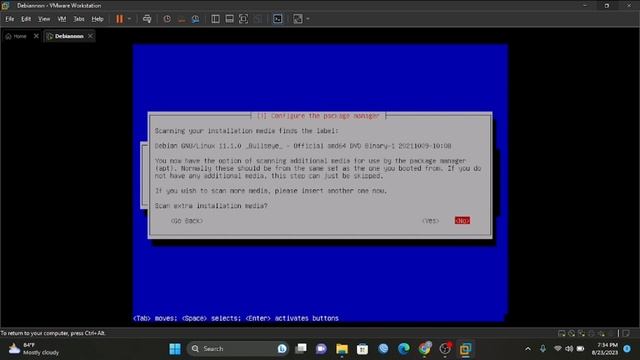Image resolution: width=640 pixels, height=360 pixels.
Task: Click the Unity mode icon
Action: [258, 19]
